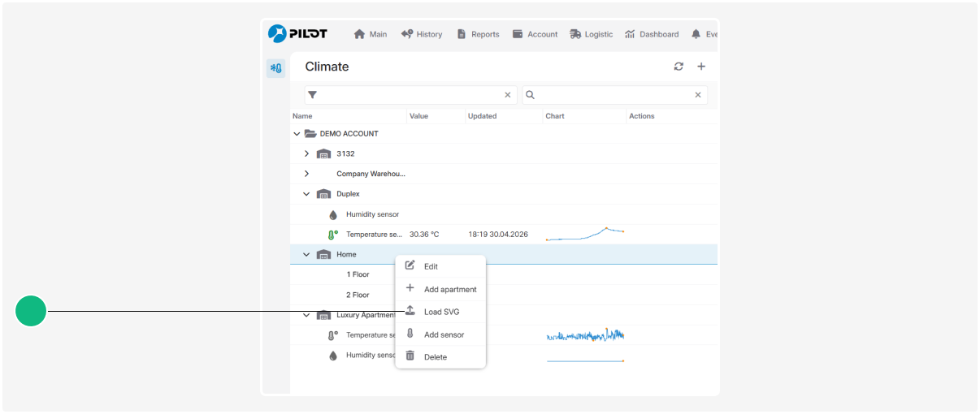Refresh the Climate list
980x414 pixels.
coord(679,67)
